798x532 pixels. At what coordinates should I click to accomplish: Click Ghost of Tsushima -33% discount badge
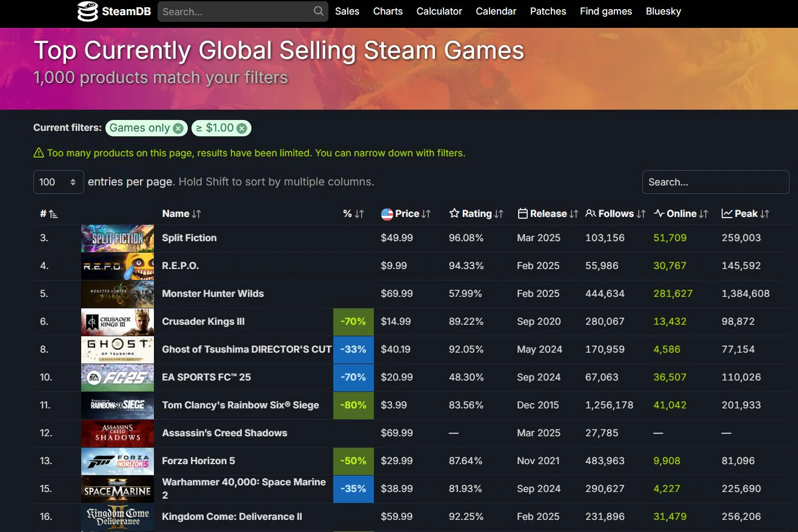click(x=353, y=350)
